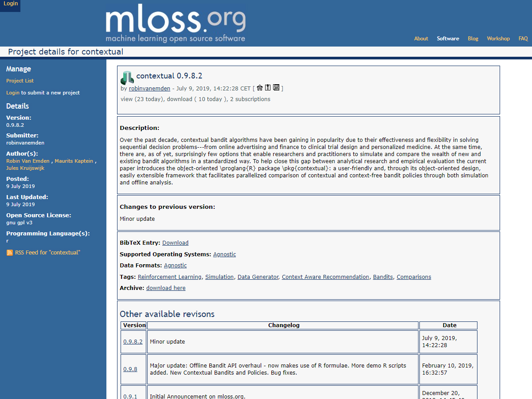Click the clipboard download icon next to CET

(x=268, y=88)
